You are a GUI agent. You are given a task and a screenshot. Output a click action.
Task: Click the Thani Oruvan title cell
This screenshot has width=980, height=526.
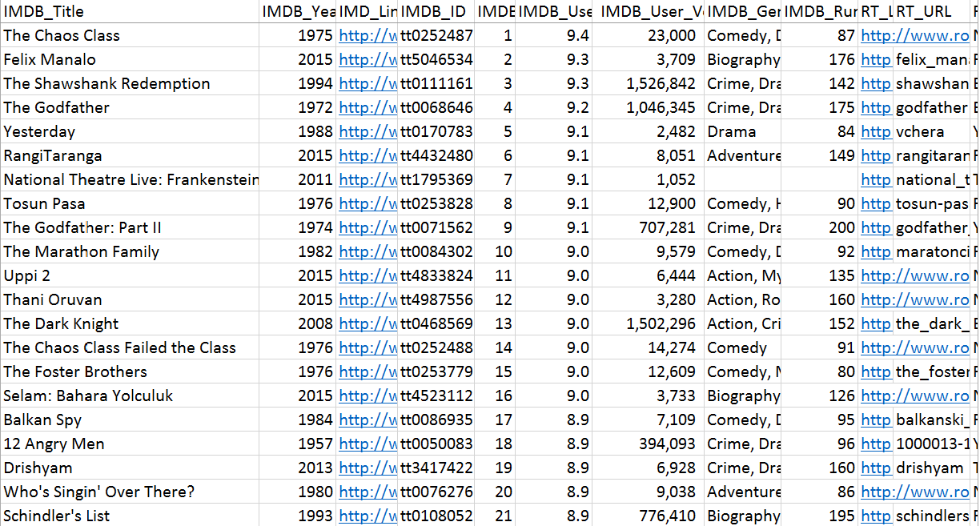[x=131, y=299]
